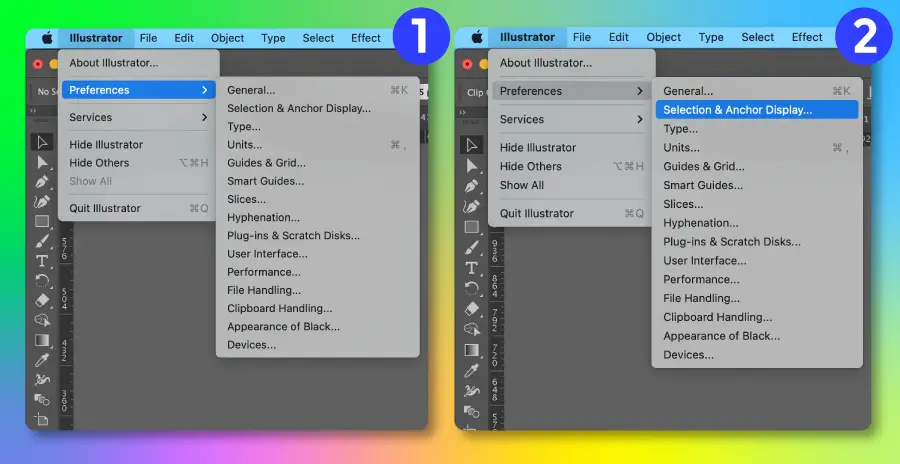The width and height of the screenshot is (900, 464).
Task: Select the Paintbrush tool in left window
Action: [42, 241]
